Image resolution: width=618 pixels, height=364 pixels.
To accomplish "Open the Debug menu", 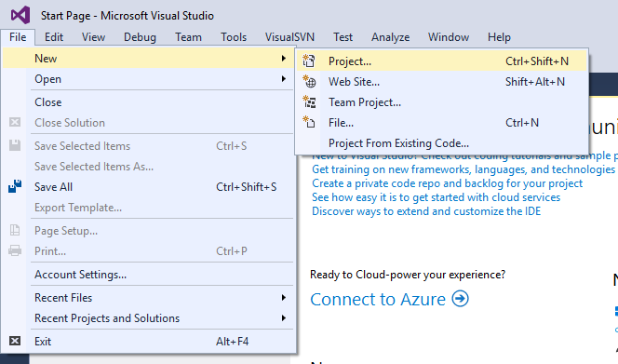I will 140,37.
